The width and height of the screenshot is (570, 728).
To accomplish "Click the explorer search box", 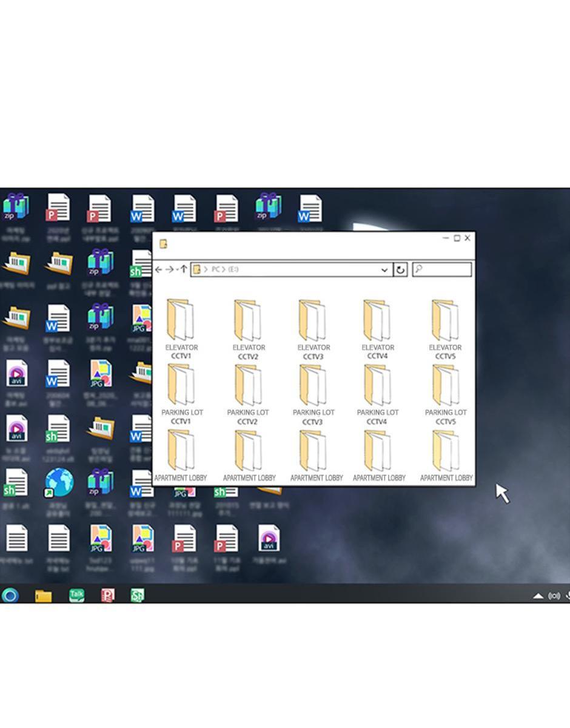I will pyautogui.click(x=442, y=269).
